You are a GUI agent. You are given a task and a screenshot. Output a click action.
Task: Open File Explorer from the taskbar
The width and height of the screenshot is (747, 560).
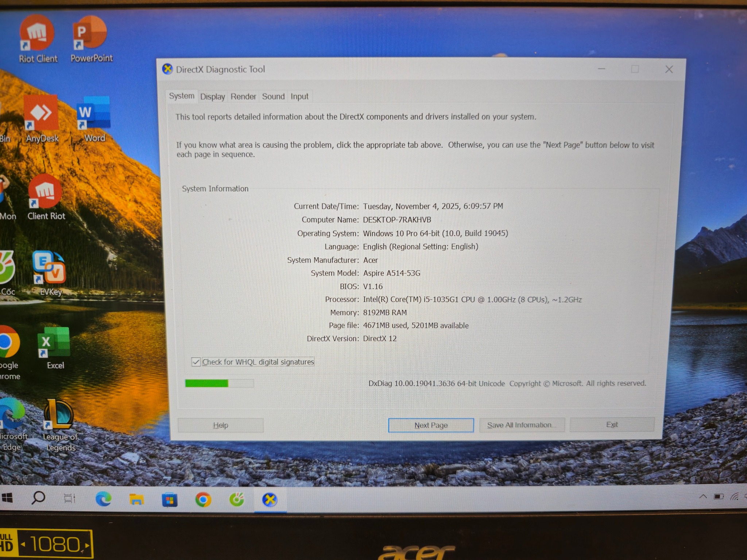(x=136, y=499)
